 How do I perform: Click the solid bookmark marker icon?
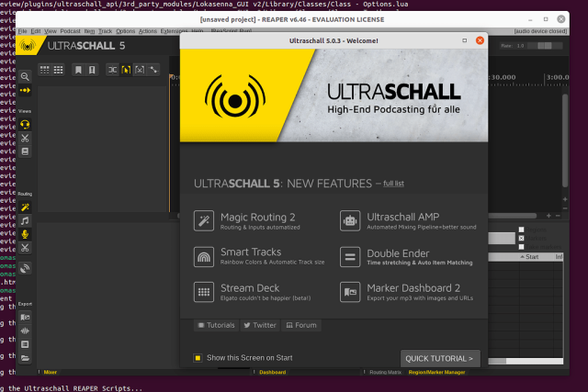78,70
